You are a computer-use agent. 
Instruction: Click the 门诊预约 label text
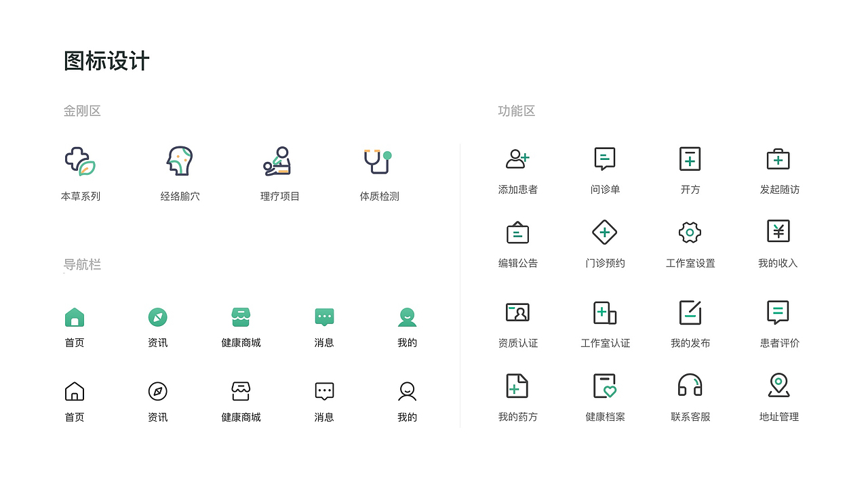(605, 263)
